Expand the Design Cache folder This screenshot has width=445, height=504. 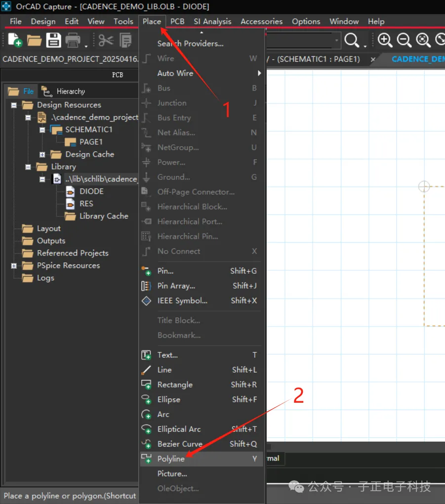tap(42, 155)
